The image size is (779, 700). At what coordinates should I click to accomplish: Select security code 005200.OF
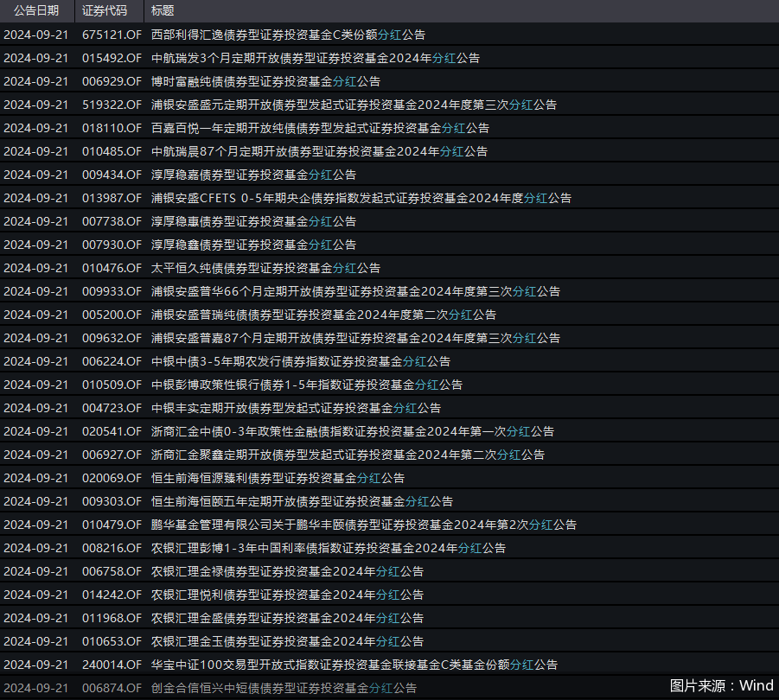(112, 315)
